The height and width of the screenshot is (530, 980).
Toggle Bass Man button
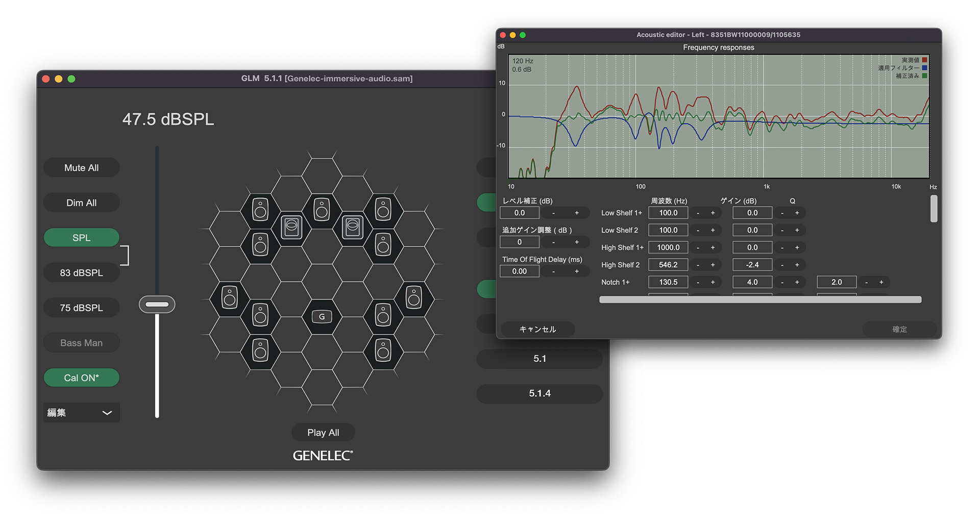[82, 343]
